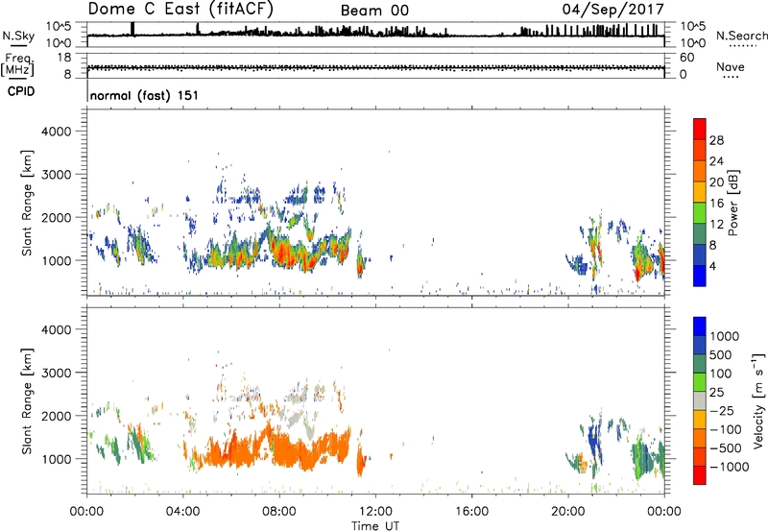Click the 'Time UT' axis title
The height and width of the screenshot is (532, 768).
[x=375, y=526]
